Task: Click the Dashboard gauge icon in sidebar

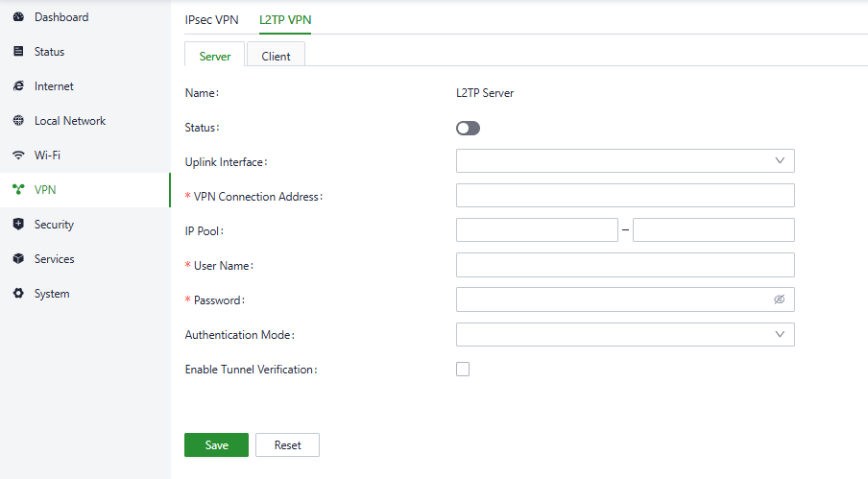Action: [x=18, y=17]
